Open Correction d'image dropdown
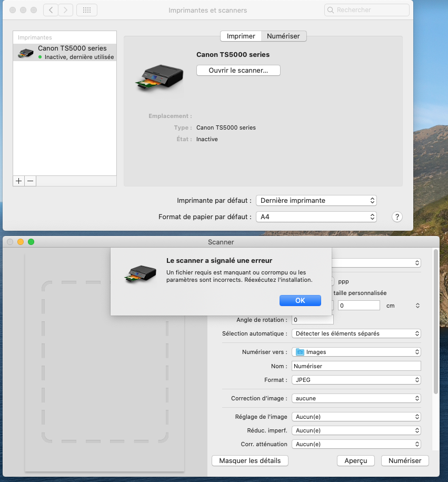448x482 pixels. pos(356,398)
